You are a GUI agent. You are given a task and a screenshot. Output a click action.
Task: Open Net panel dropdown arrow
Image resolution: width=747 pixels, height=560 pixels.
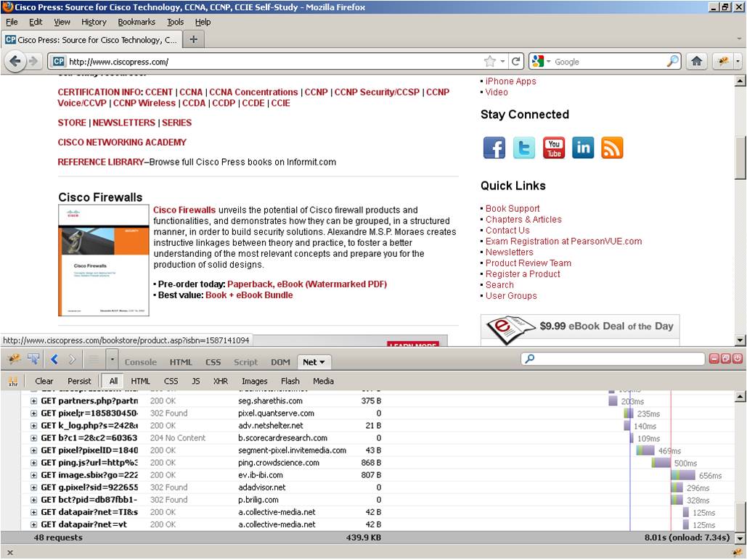[322, 363]
